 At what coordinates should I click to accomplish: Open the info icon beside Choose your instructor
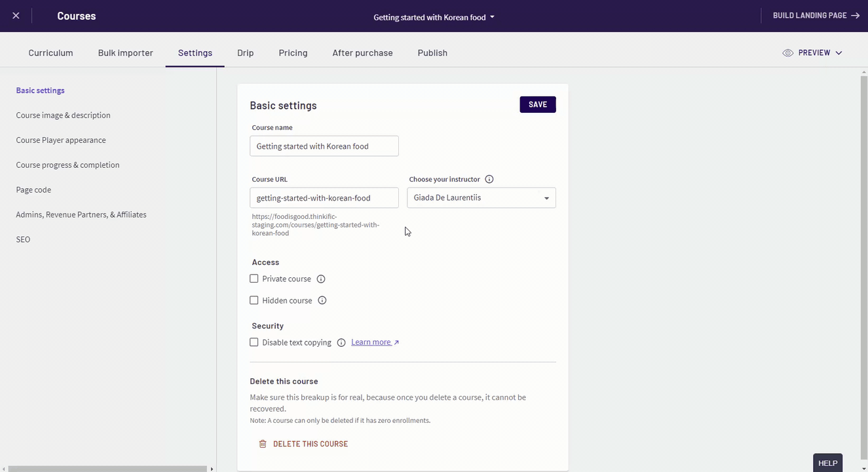point(489,179)
